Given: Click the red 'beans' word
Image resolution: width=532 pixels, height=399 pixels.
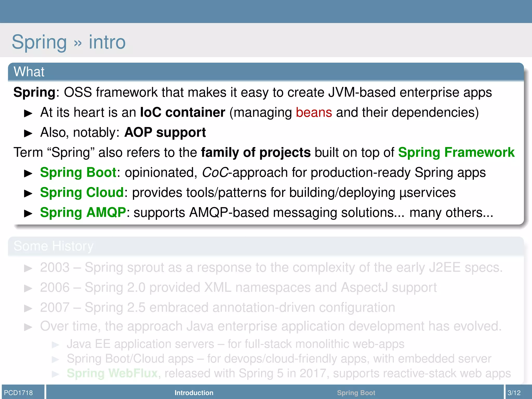Looking at the screenshot, I should 314,112.
